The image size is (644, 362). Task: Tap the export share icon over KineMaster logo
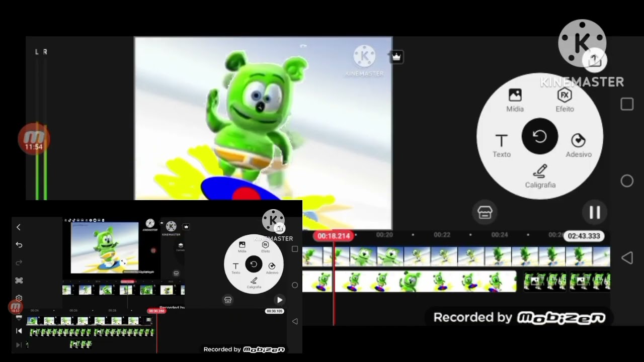coord(595,61)
